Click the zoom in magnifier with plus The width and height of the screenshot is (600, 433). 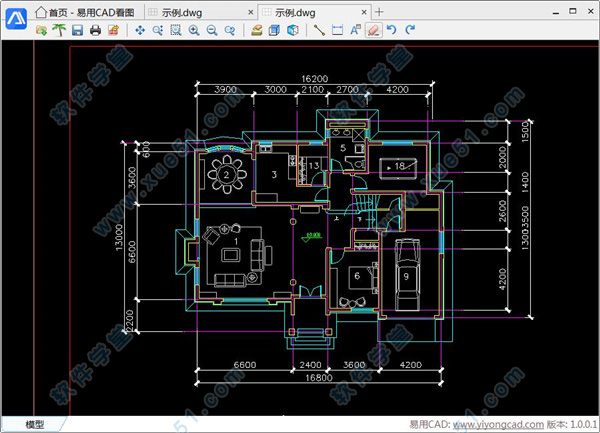point(194,31)
